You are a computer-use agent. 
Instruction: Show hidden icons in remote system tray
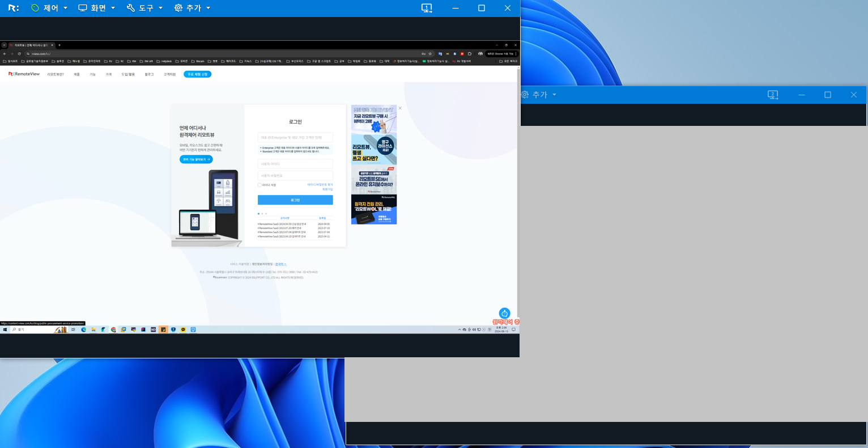tap(459, 329)
